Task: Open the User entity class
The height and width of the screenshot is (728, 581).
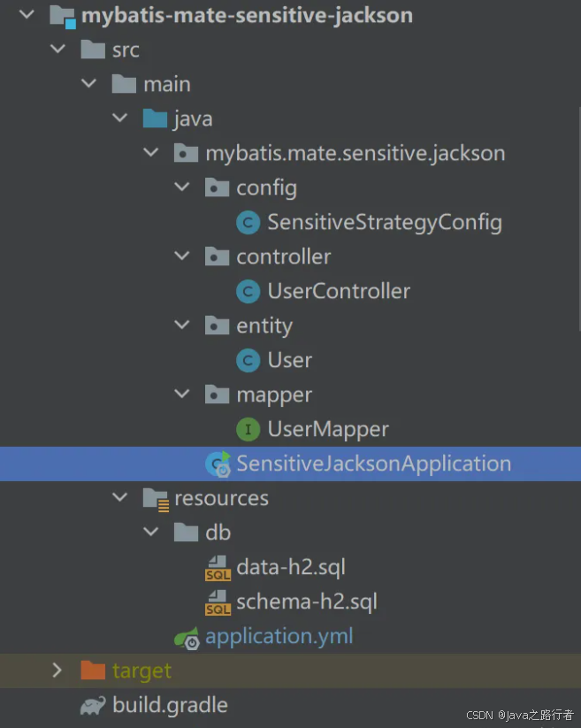Action: [x=289, y=361]
